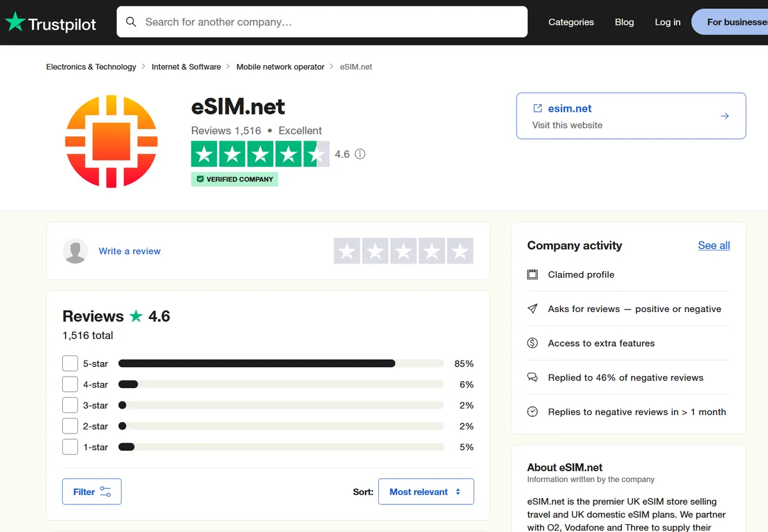Click the arrow in the visit website card
Viewport: 768px width, 532px height.
724,116
